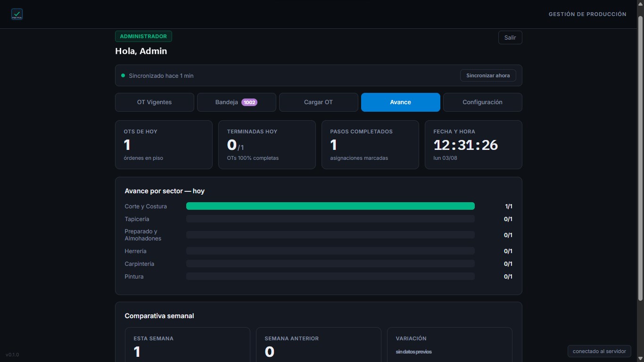Click the Salir button
The width and height of the screenshot is (644, 362).
(510, 38)
